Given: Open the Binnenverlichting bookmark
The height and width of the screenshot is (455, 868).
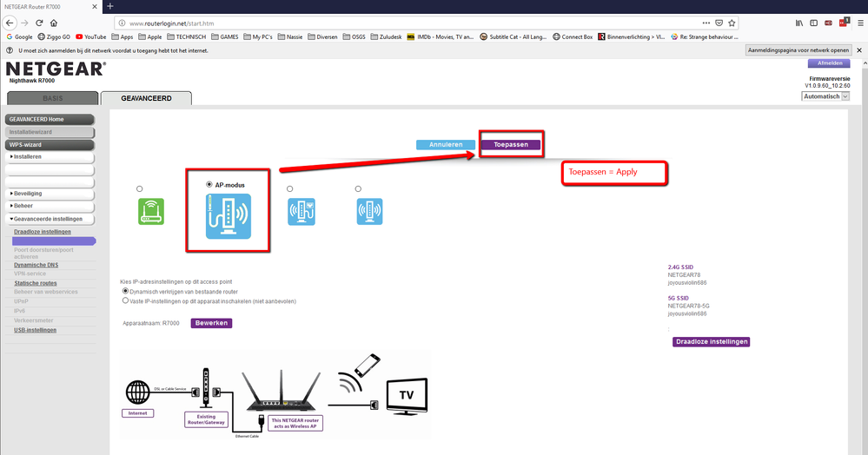Looking at the screenshot, I should pos(631,37).
